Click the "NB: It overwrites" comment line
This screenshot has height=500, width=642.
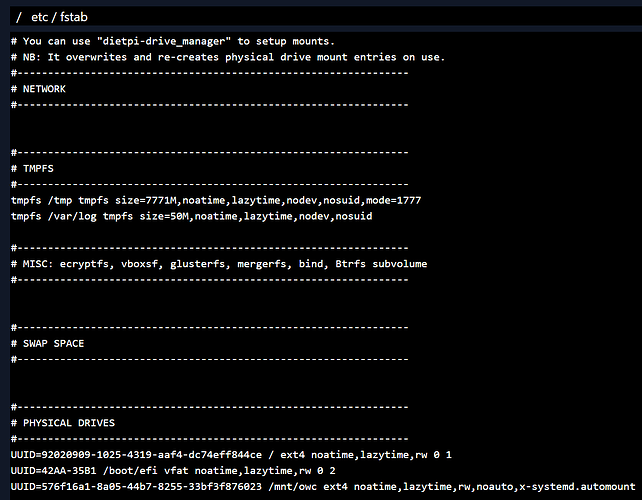(228, 57)
